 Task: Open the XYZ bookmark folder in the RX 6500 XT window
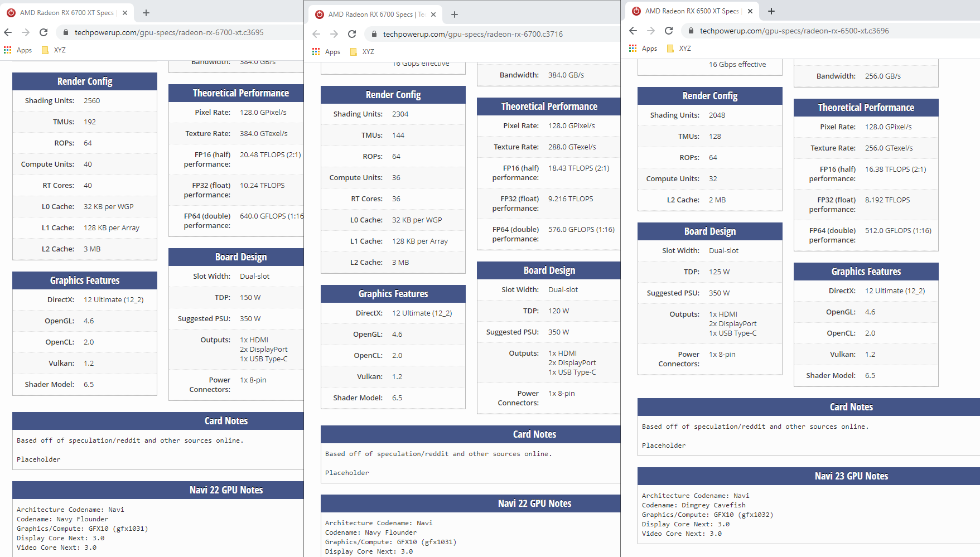679,49
